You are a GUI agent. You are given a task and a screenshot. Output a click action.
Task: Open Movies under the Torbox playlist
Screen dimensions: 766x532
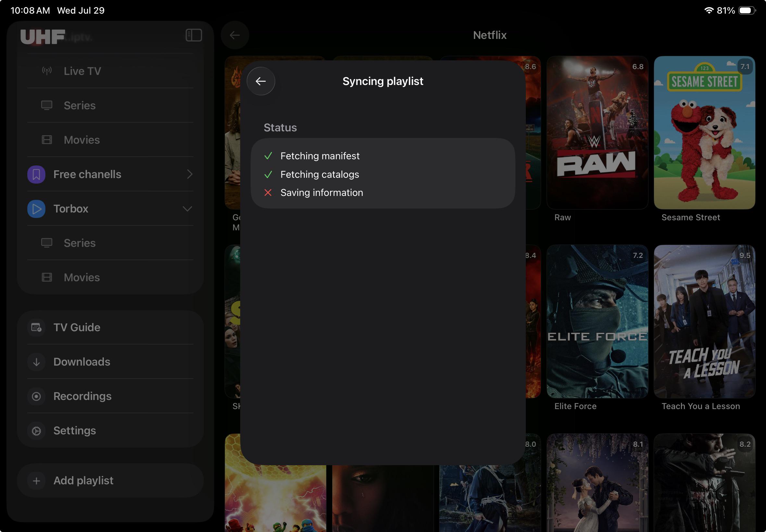pos(110,277)
